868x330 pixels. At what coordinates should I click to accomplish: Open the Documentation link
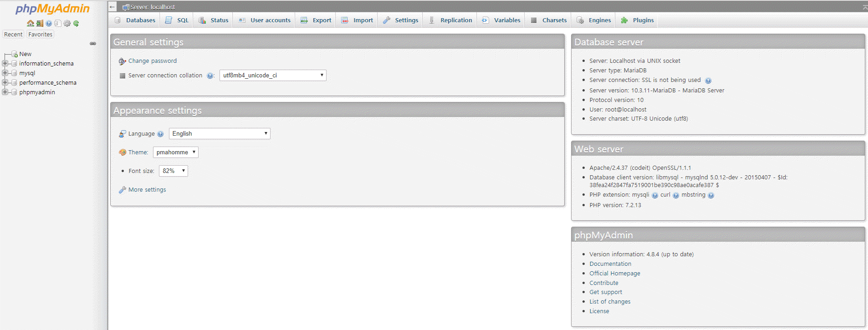(x=610, y=264)
